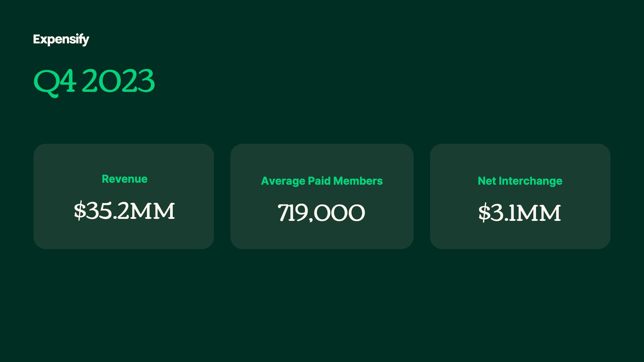644x362 pixels.
Task: Select the Net Interchange label
Action: [520, 181]
